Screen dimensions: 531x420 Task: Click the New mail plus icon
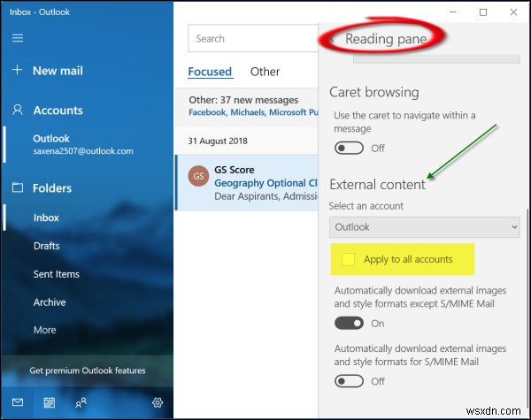click(x=18, y=70)
